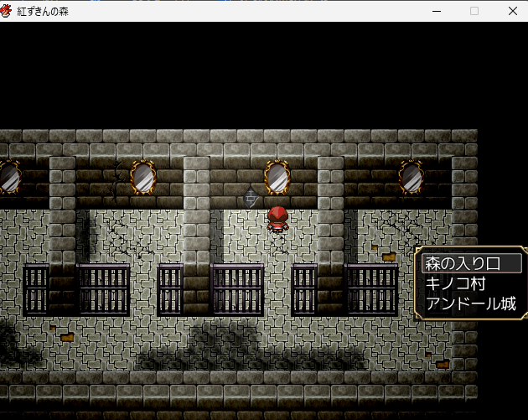The width and height of the screenshot is (528, 420).
Task: Pick アンドール城 as the destination
Action: coord(470,303)
